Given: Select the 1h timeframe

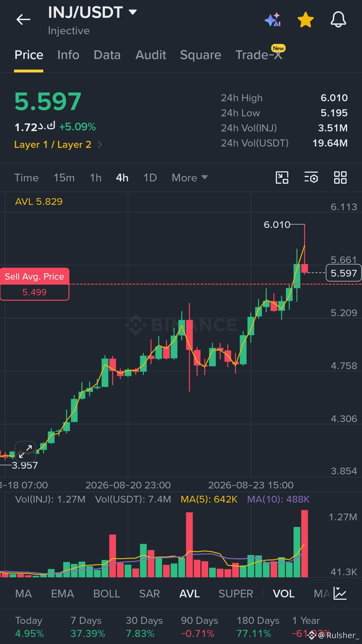Looking at the screenshot, I should click(x=96, y=178).
